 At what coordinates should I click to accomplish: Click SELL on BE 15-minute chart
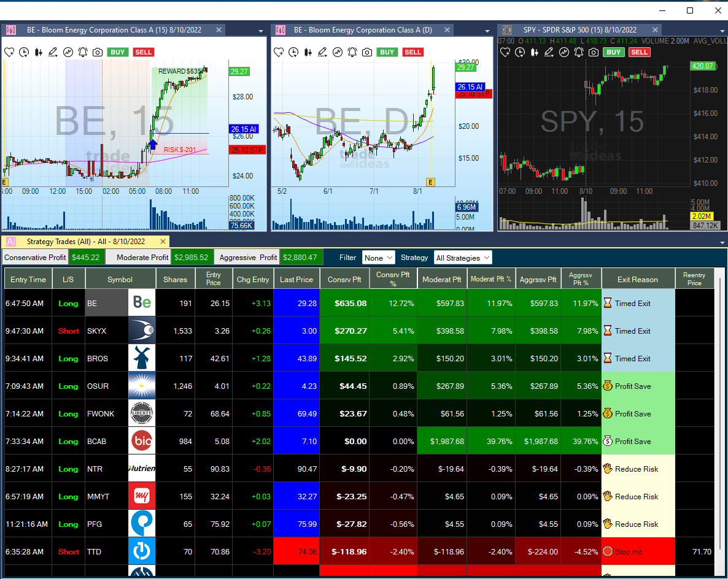143,52
